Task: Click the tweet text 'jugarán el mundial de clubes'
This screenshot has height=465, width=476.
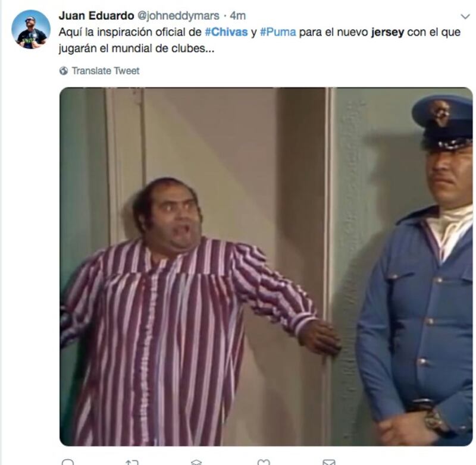Action: pos(136,49)
